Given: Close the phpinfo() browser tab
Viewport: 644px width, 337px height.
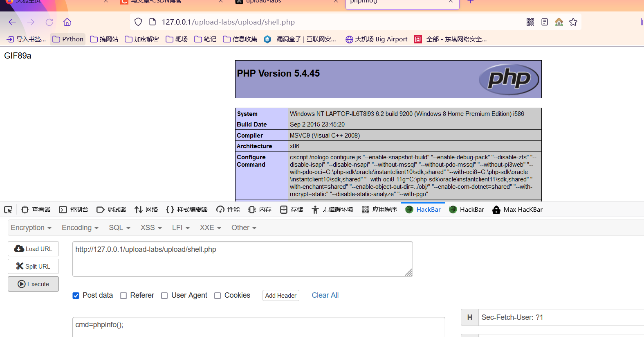Looking at the screenshot, I should 451,2.
